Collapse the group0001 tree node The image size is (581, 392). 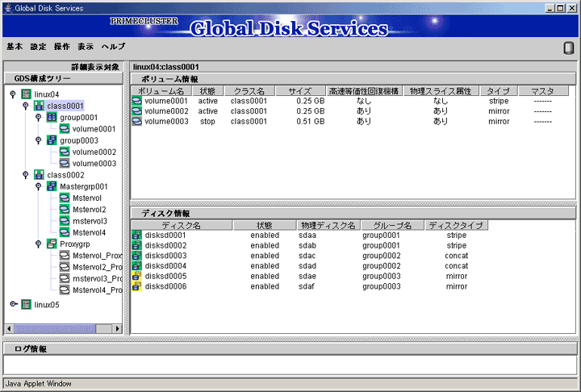pyautogui.click(x=39, y=117)
